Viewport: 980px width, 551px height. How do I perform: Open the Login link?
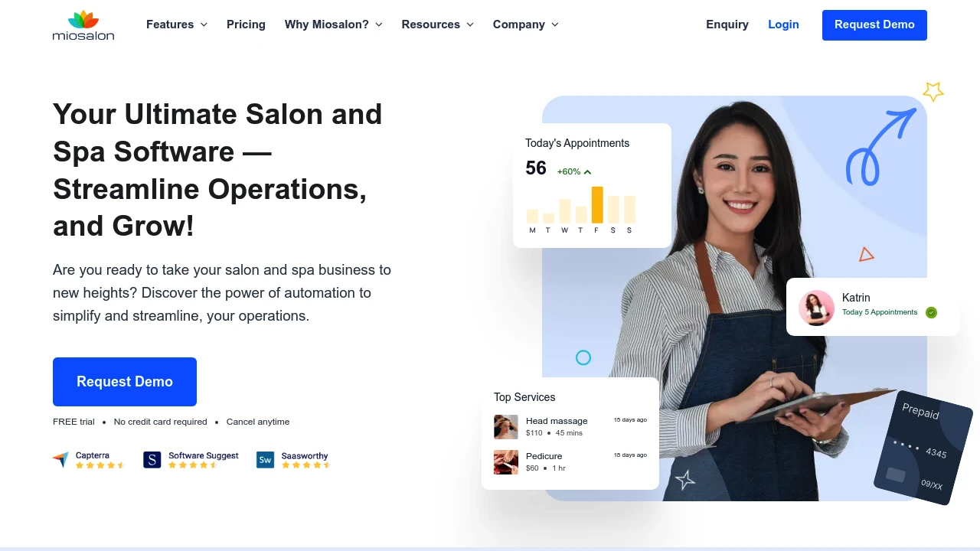783,24
